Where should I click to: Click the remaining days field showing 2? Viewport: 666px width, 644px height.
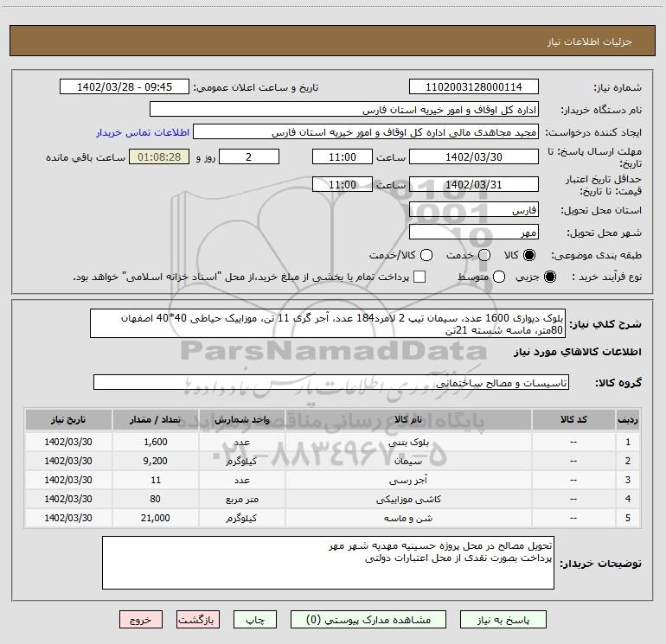[x=249, y=156]
